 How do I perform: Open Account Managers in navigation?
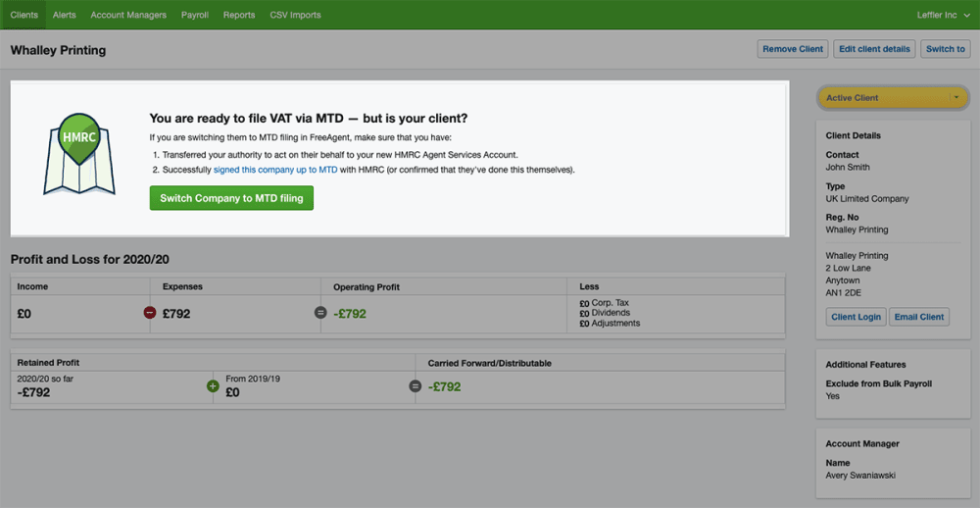pos(128,15)
